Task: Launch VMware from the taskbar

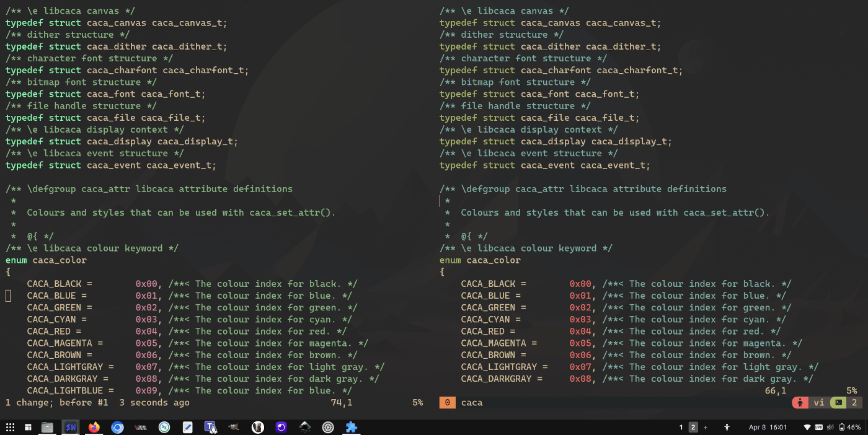Action: [141, 427]
